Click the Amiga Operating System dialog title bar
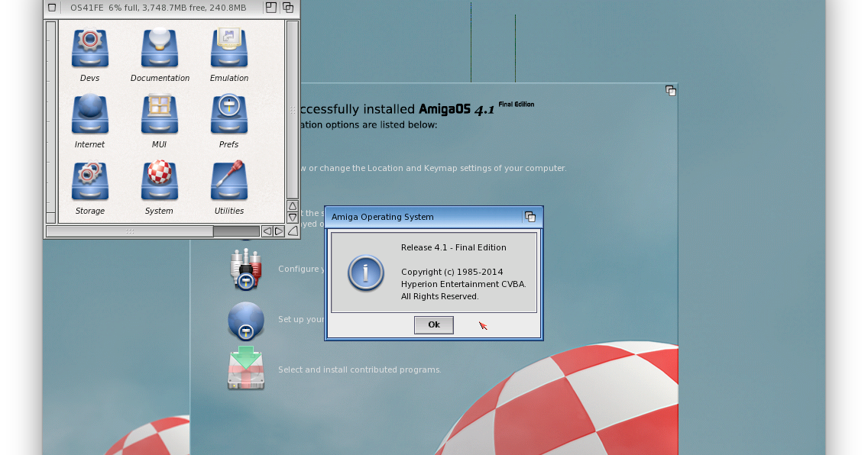Image resolution: width=868 pixels, height=455 pixels. click(x=413, y=217)
